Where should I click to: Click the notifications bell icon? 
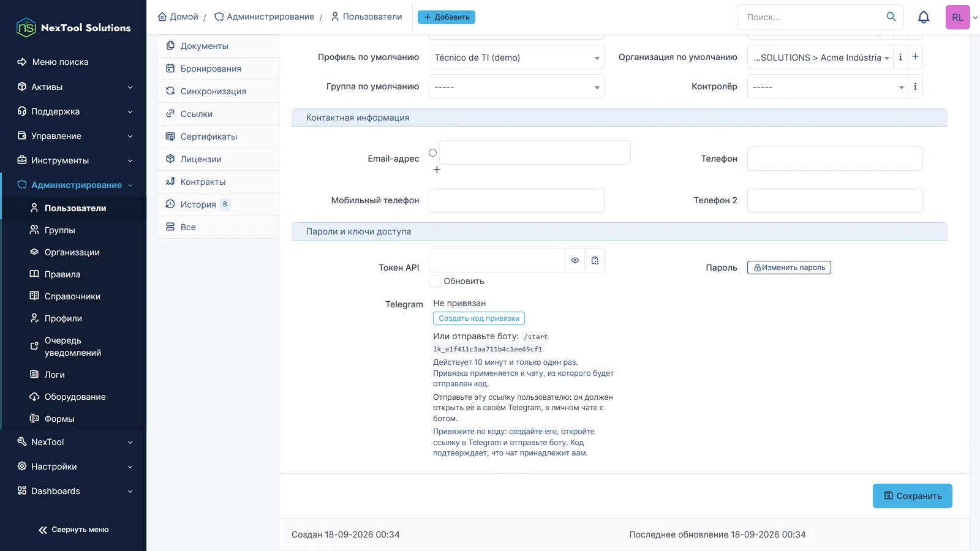tap(924, 17)
